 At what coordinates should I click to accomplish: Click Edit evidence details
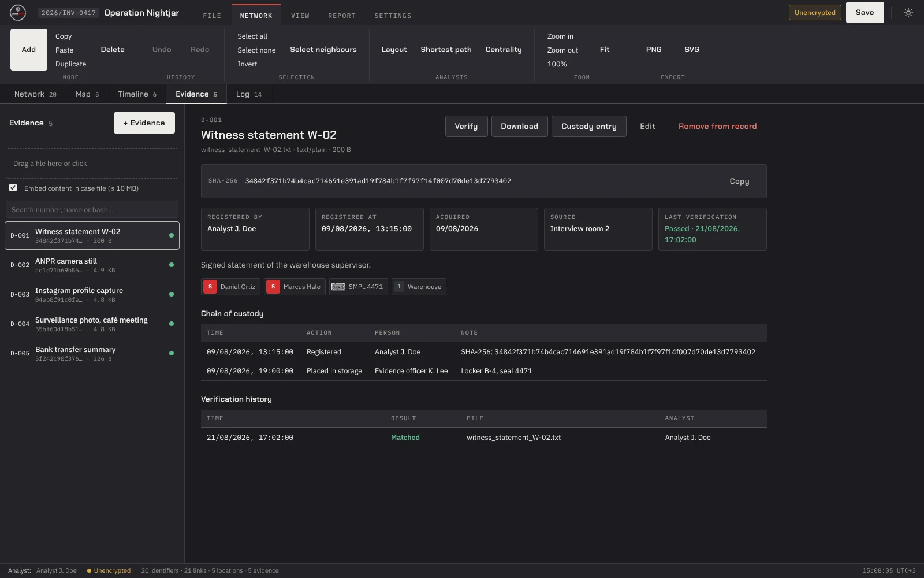pyautogui.click(x=647, y=127)
